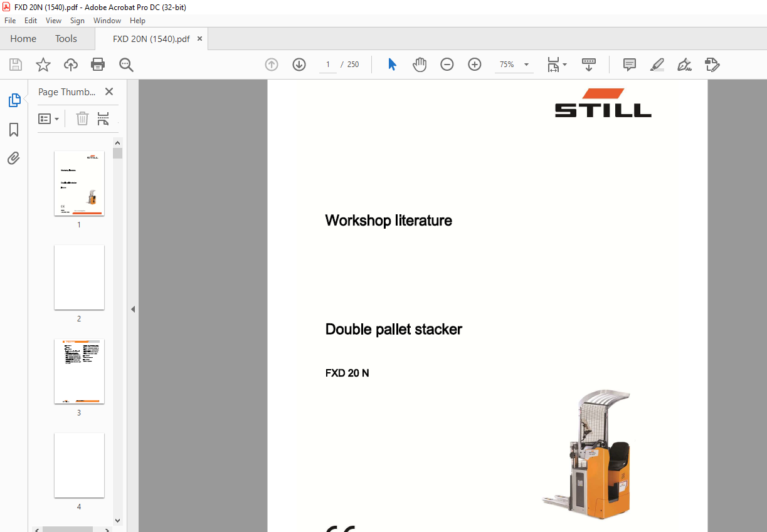Zoom out with the minus icon
The height and width of the screenshot is (532, 767).
click(447, 65)
